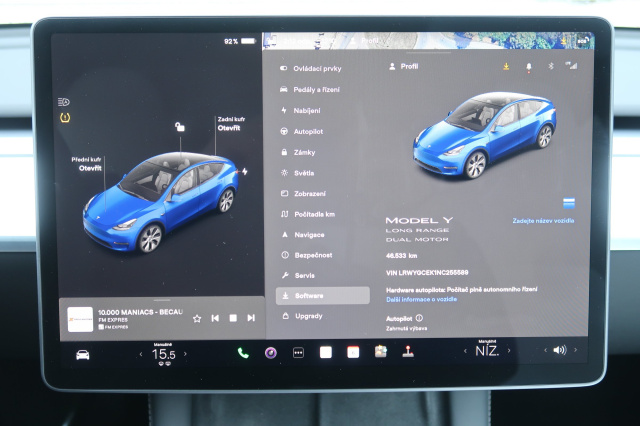Stop the radio playback
640x426 pixels.
click(x=233, y=318)
